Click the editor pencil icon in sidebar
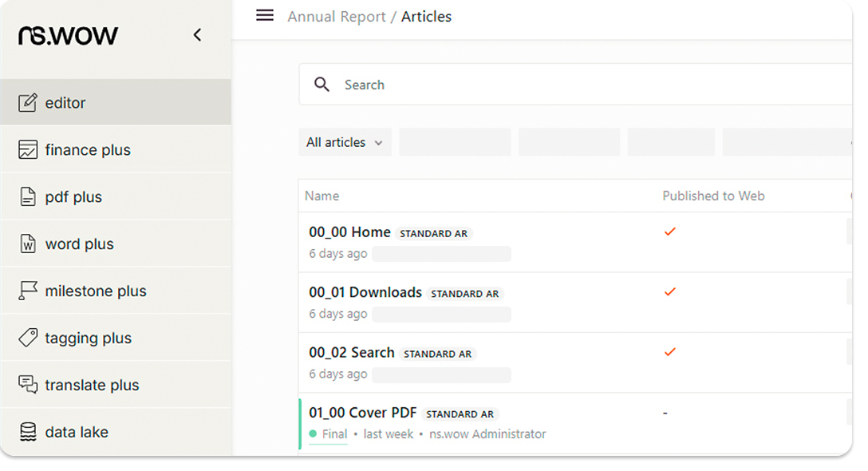 (x=28, y=103)
